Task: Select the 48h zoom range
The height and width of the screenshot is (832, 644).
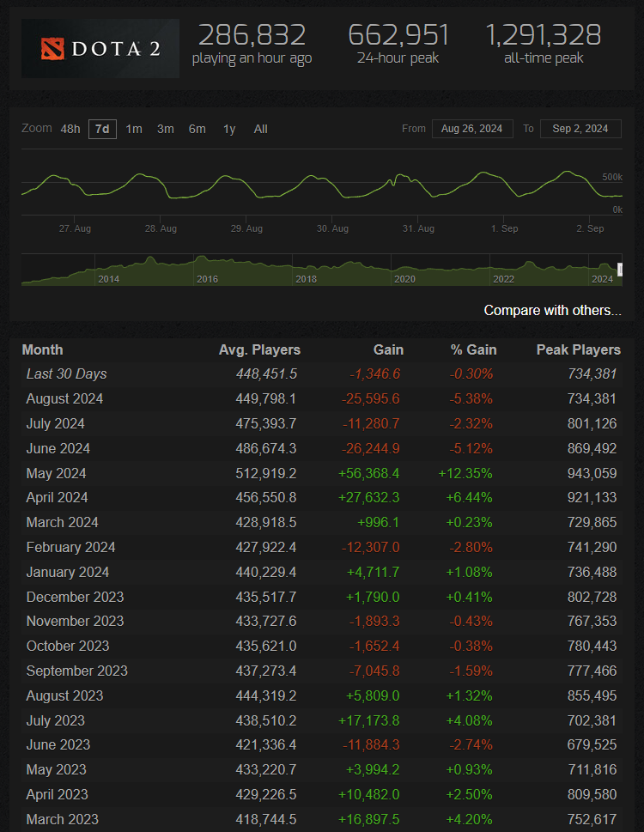Action: (70, 129)
